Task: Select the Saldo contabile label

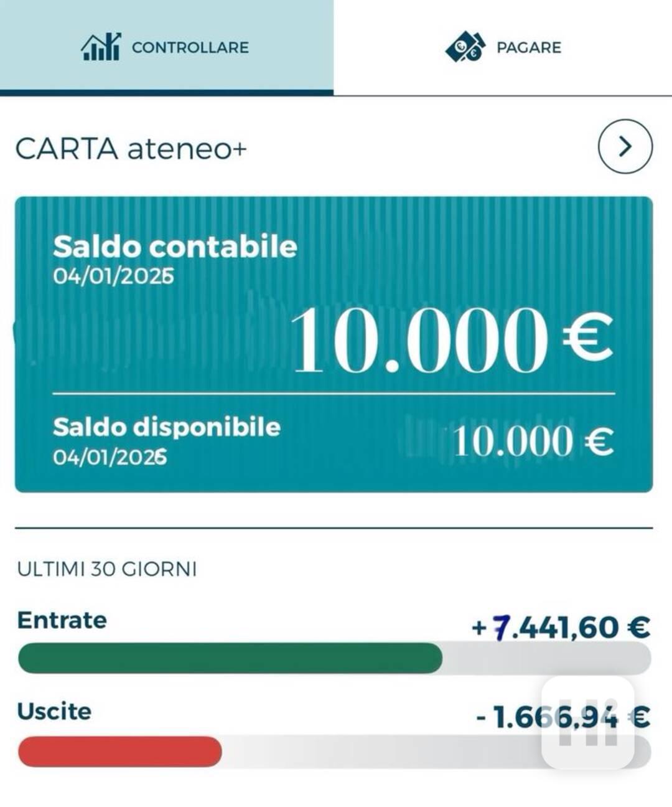Action: pyautogui.click(x=175, y=247)
